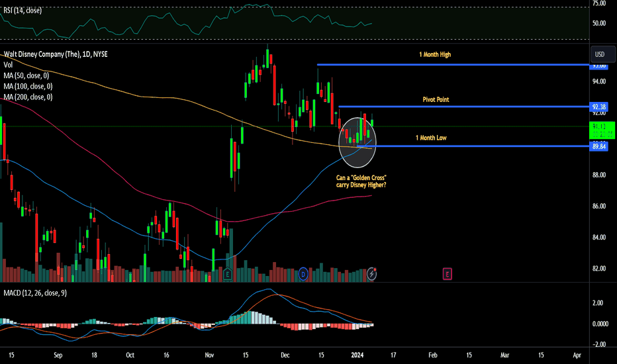Viewport: 617px width, 364px height.
Task: Click the green earnings E marker in November
Action: point(228,274)
